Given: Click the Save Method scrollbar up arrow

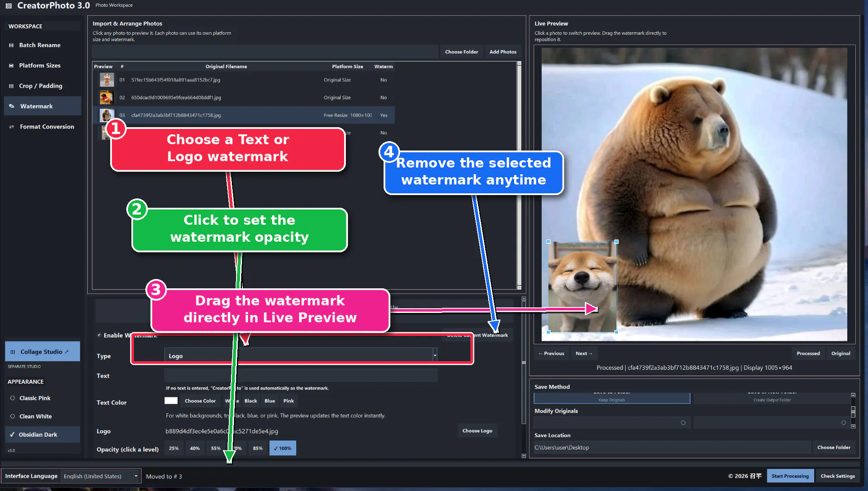Looking at the screenshot, I should (x=853, y=395).
